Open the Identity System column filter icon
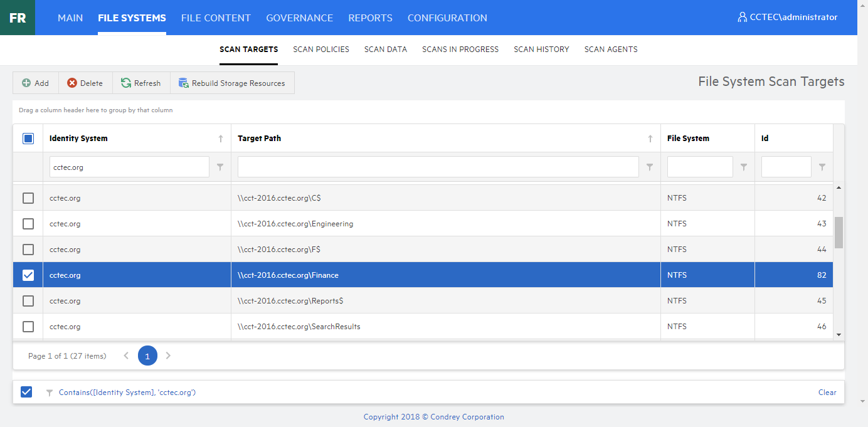Image resolution: width=868 pixels, height=427 pixels. 220,167
